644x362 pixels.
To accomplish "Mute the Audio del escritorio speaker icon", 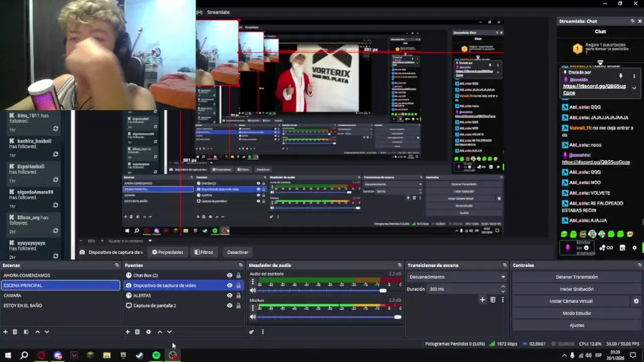I will pyautogui.click(x=253, y=291).
